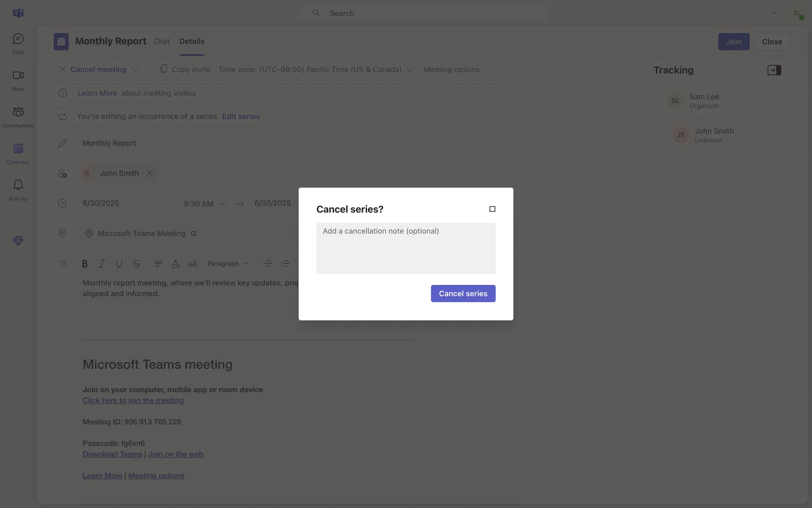Switch to the meeting Chat tab
Viewport: 812px width, 508px height.
tap(162, 41)
